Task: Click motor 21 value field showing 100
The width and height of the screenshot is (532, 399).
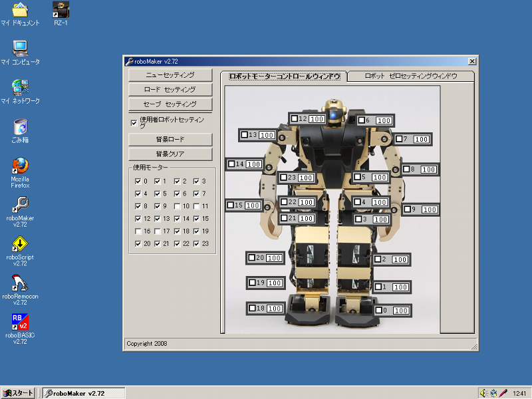Action: point(307,219)
